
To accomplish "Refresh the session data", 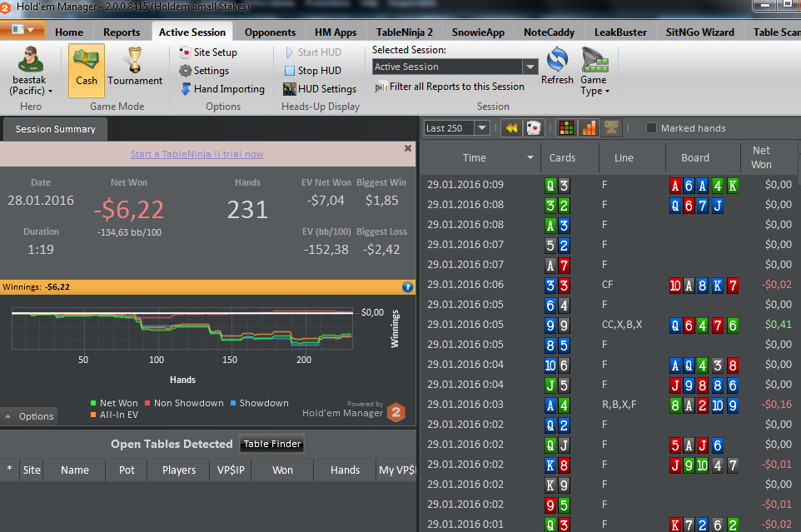I will click(x=557, y=65).
